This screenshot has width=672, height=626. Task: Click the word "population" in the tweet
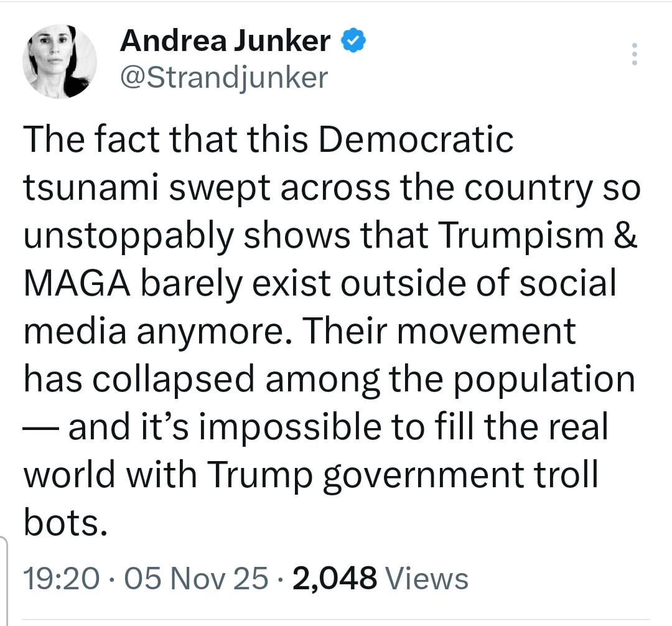544,379
